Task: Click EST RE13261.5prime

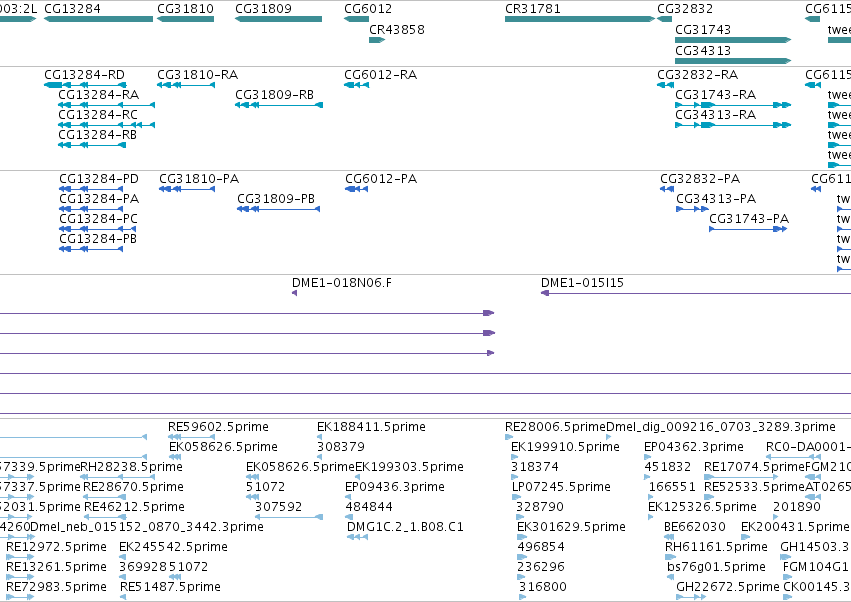Action: pos(20,577)
